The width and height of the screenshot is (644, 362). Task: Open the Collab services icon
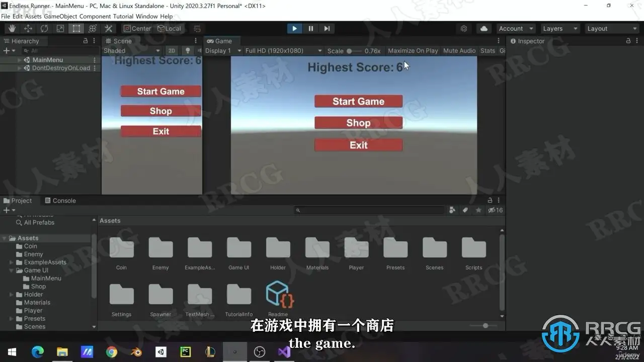coord(464,29)
